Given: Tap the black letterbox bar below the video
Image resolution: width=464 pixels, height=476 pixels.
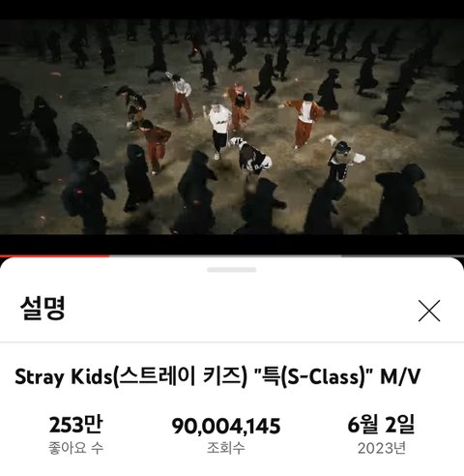Looking at the screenshot, I should point(232,244).
